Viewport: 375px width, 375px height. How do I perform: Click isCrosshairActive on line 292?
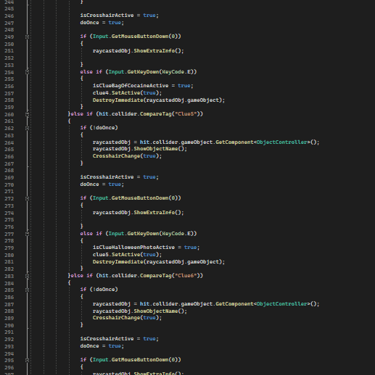tap(107, 339)
